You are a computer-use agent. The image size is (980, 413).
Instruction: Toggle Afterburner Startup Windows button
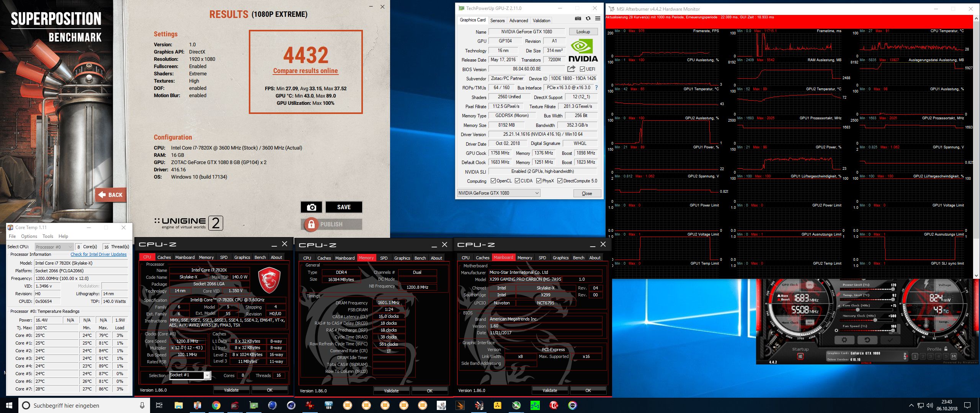point(800,356)
